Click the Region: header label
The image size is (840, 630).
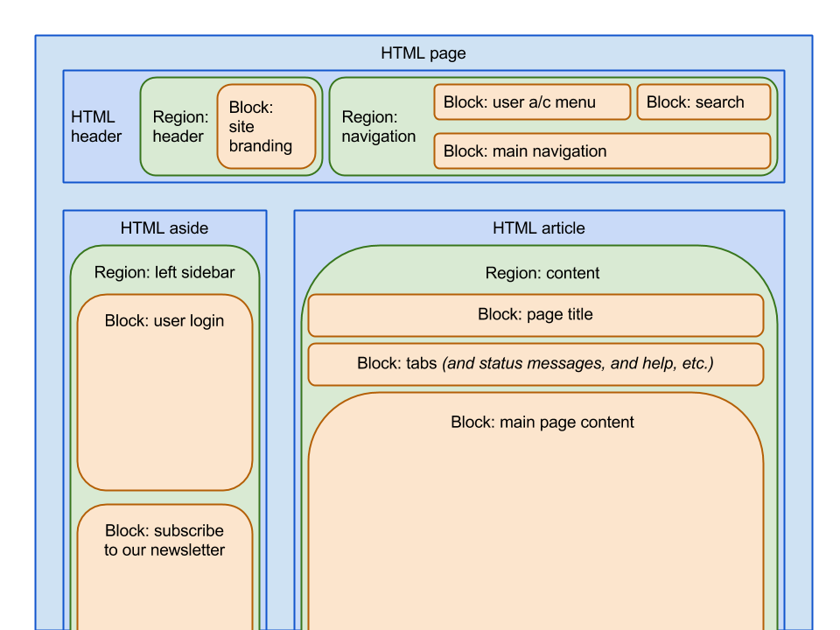pyautogui.click(x=180, y=126)
